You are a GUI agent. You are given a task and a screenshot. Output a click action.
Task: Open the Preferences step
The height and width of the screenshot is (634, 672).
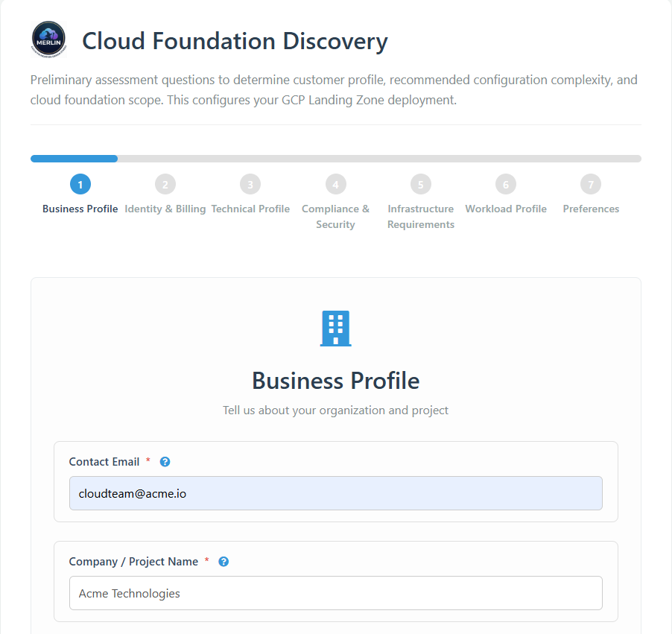(x=590, y=209)
